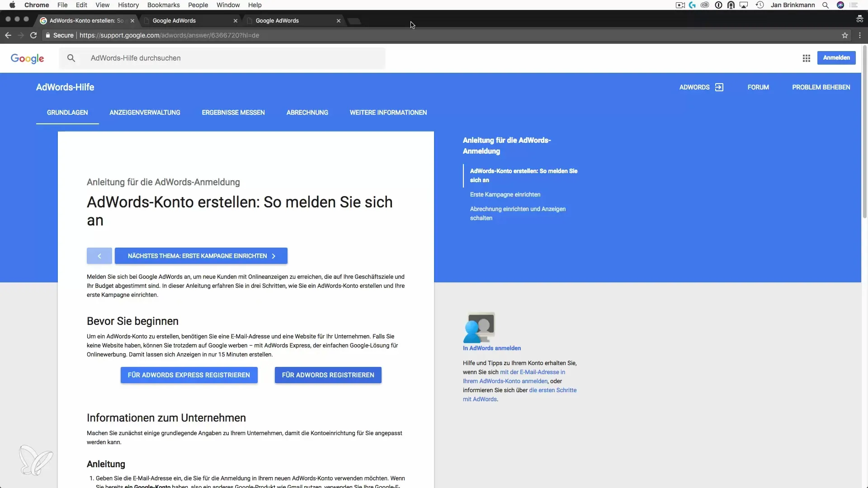868x488 pixels.
Task: Open the Google apps grid
Action: click(806, 58)
